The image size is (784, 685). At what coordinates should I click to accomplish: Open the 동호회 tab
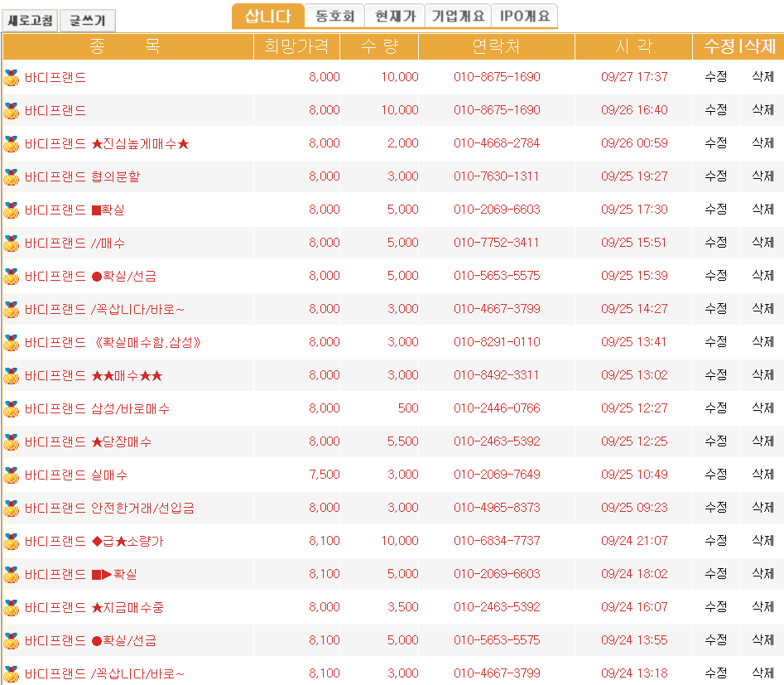(x=334, y=16)
